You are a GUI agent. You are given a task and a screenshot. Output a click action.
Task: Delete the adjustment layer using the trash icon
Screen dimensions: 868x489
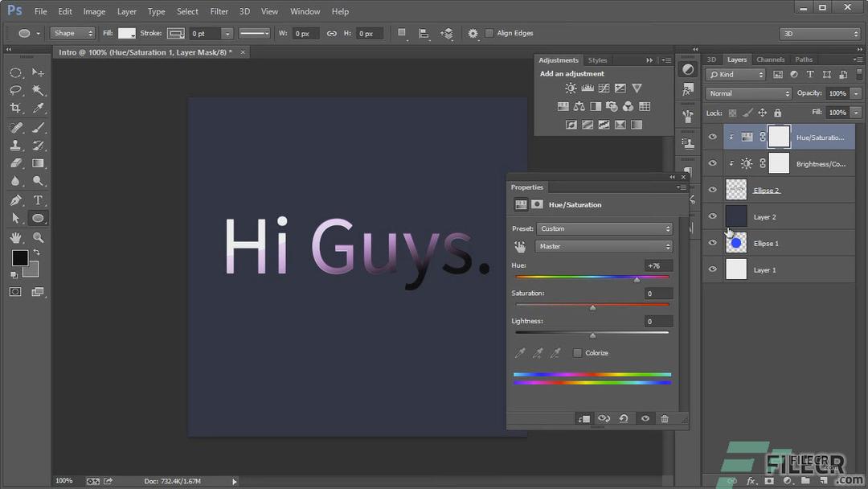point(665,418)
